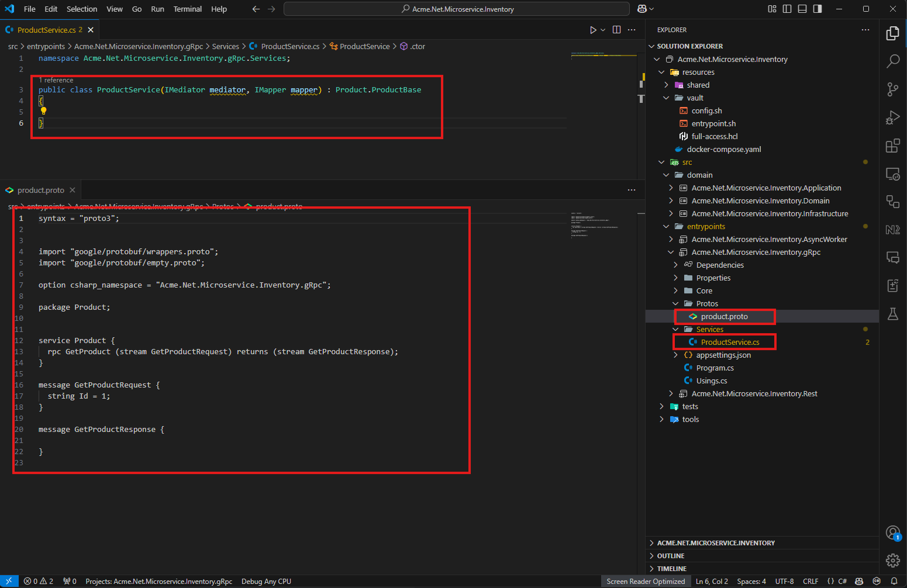Screen dimensions: 907x588
Task: Open the Testing flask icon
Action: point(893,314)
